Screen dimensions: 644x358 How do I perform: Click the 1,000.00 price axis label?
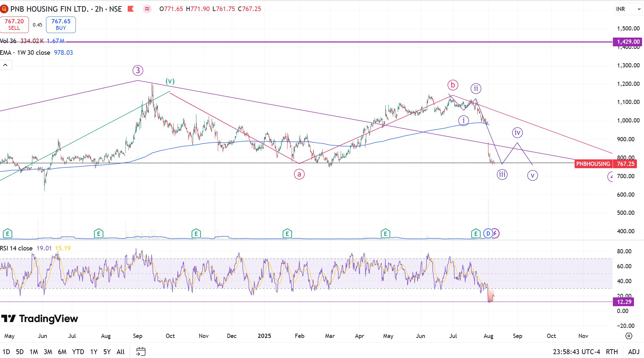(x=628, y=121)
